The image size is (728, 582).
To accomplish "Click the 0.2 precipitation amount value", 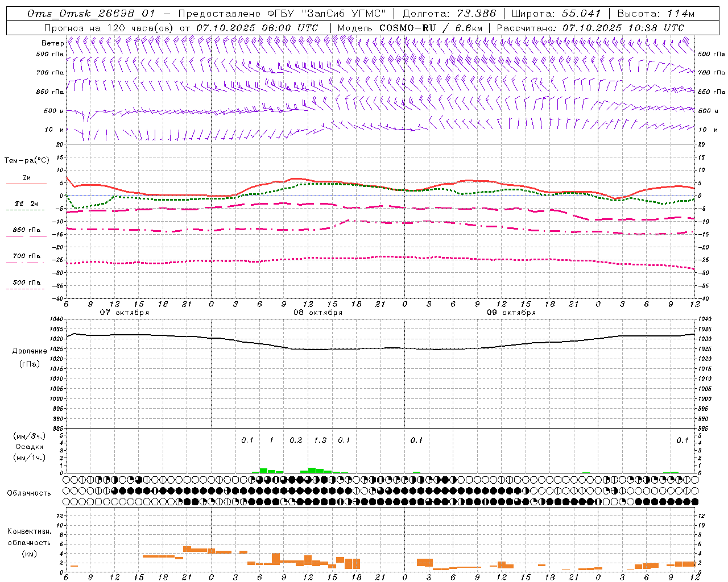I will pos(296,440).
